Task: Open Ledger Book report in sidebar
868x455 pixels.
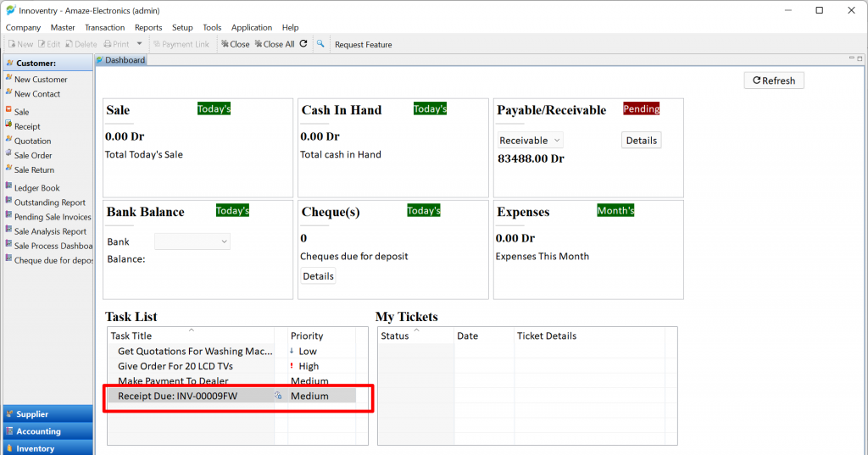Action: pyautogui.click(x=37, y=188)
